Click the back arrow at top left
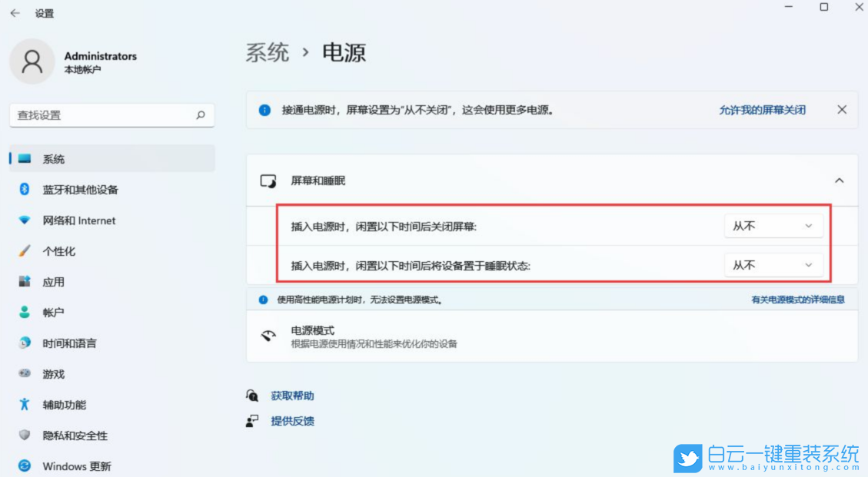This screenshot has width=868, height=477. pos(15,13)
